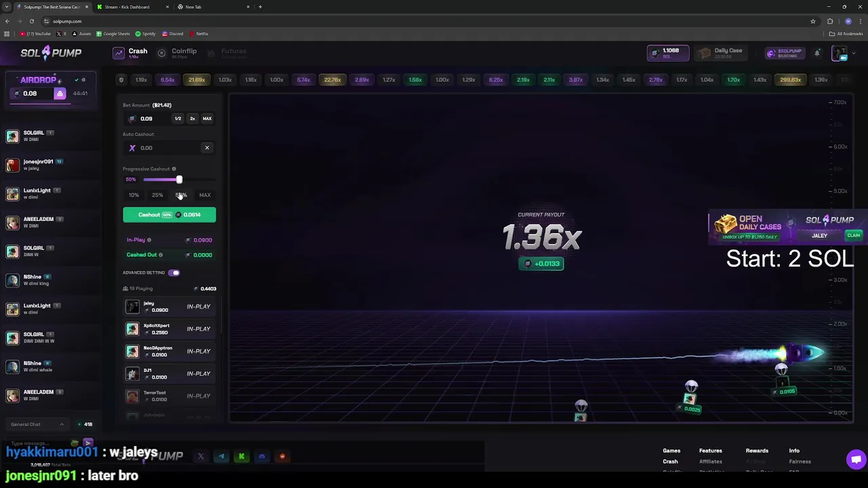Send chat message with arrow button
Screen dimensions: 868x488
pyautogui.click(x=88, y=443)
